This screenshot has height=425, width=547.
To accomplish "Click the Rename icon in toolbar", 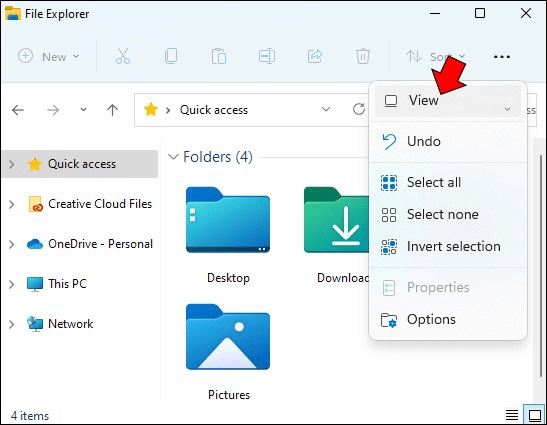I will [267, 56].
